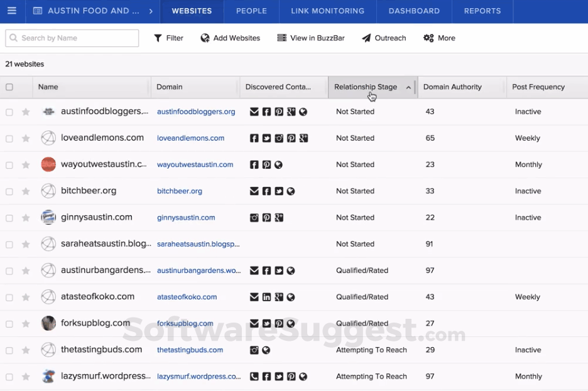Click the Add Websites button
This screenshot has height=391, width=588.
pos(230,38)
